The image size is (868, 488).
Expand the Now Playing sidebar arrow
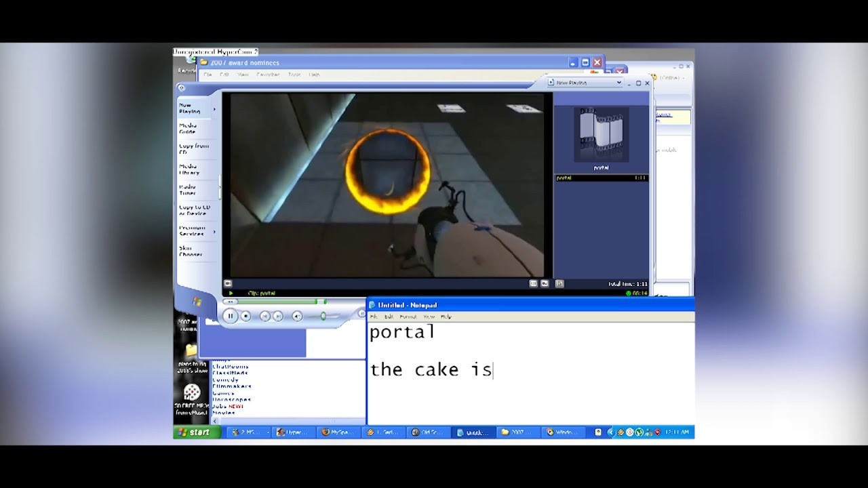[214, 109]
